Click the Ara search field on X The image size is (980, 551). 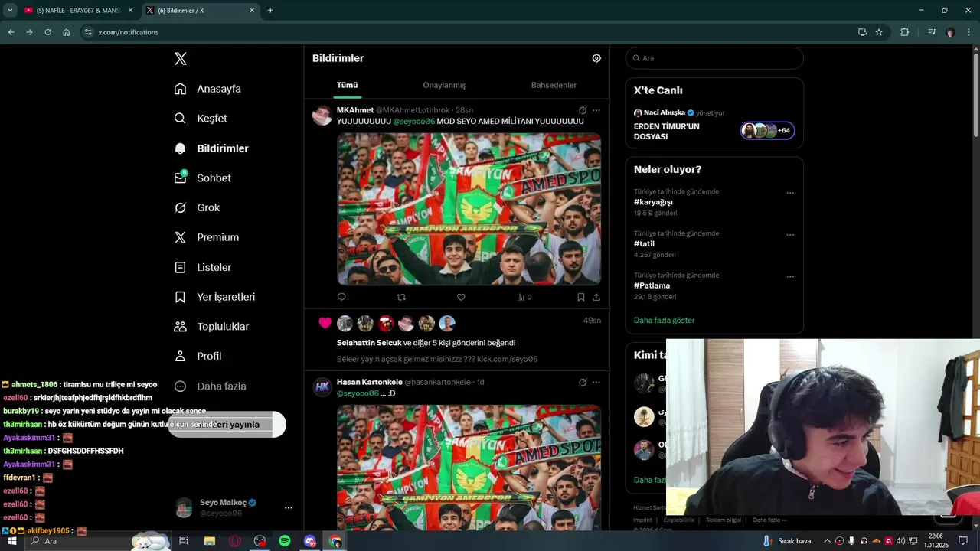(714, 58)
